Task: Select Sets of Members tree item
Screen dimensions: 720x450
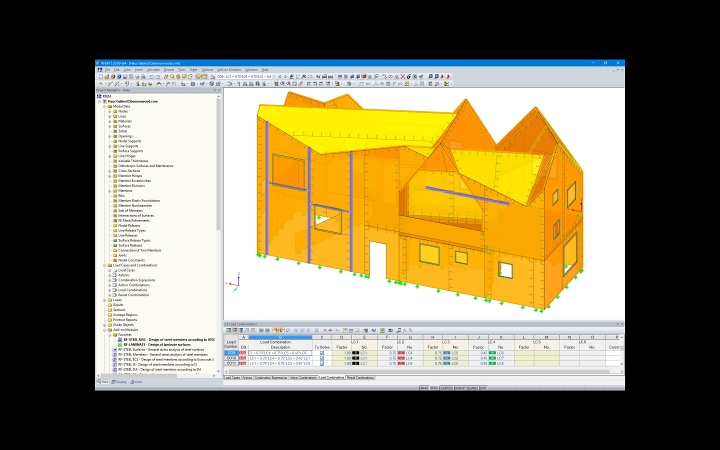Action: [130, 211]
